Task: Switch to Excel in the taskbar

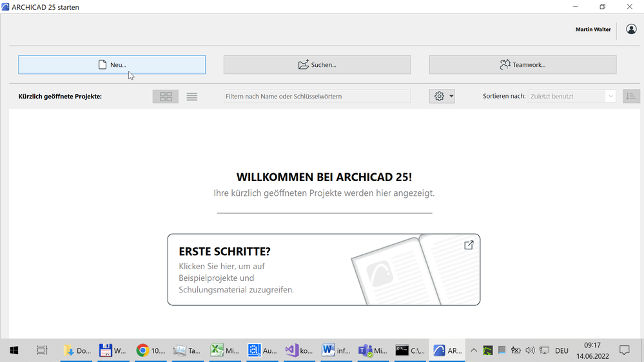Action: coord(224,350)
